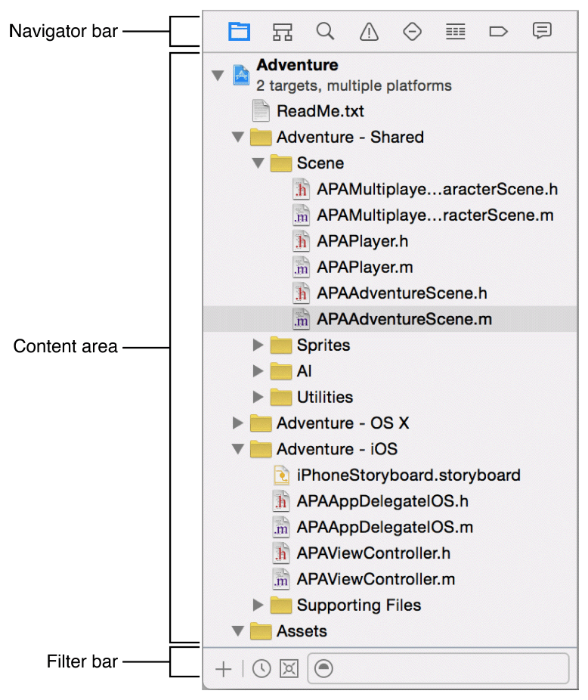Open iPhoneStoryboard.storyboard
Viewport: 588px width, 700px height.
point(408,475)
